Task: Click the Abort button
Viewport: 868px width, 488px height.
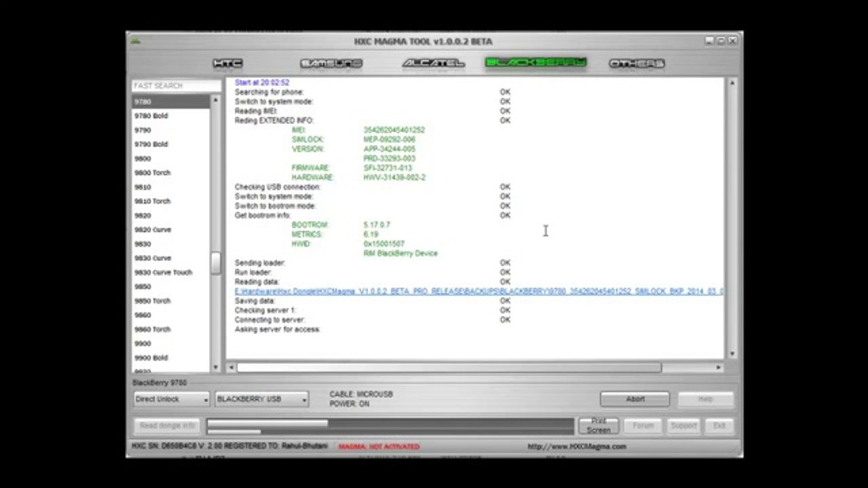Action: (635, 399)
